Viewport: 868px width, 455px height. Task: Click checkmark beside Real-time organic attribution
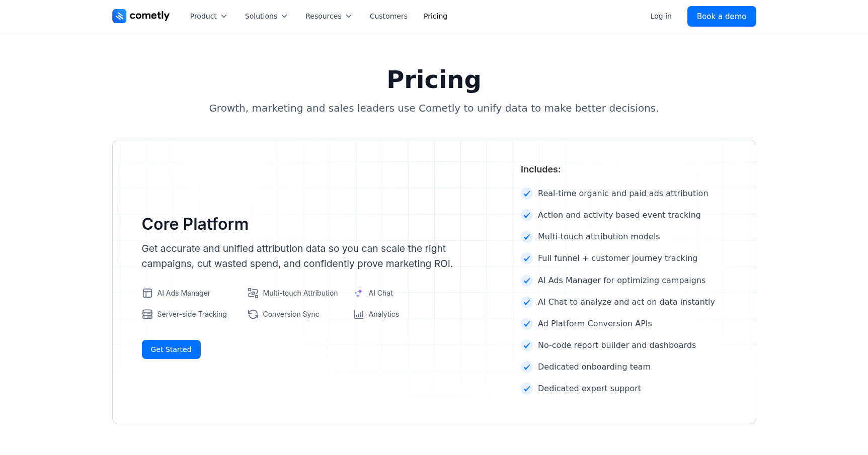coord(527,194)
